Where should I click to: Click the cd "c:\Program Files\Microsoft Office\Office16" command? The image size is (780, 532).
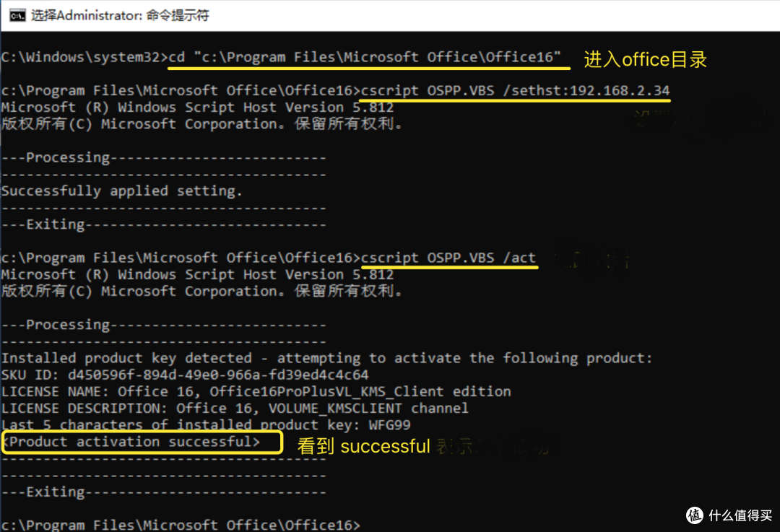(365, 57)
